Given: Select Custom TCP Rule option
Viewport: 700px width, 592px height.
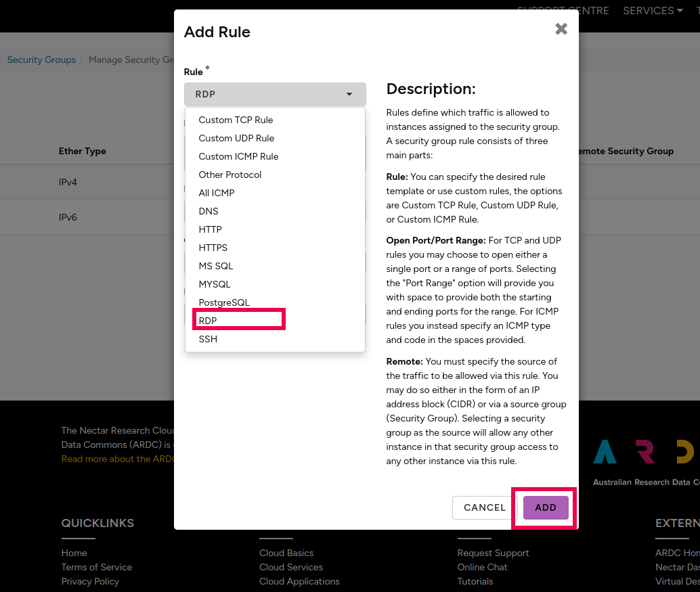Looking at the screenshot, I should click(275, 120).
